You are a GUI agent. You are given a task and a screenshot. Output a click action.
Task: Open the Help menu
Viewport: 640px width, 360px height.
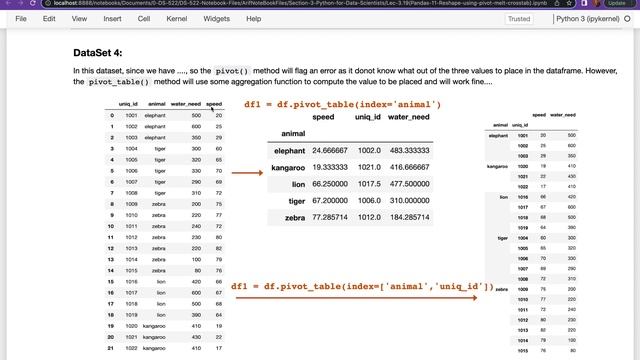pos(253,19)
